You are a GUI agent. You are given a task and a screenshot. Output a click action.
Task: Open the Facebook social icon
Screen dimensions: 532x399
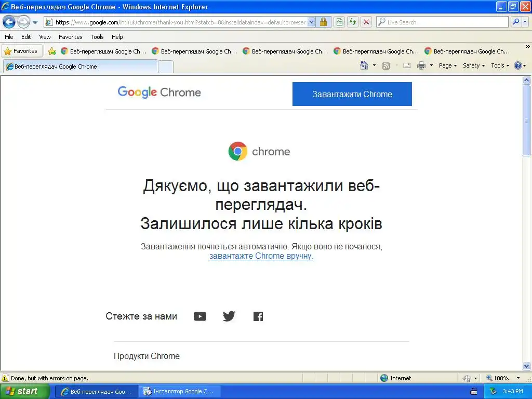258,316
